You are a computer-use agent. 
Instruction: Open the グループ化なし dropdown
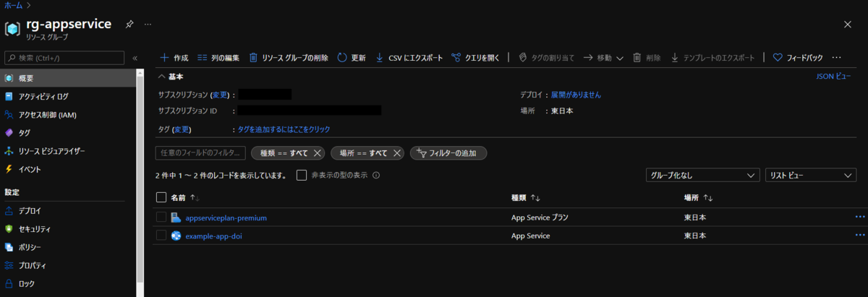click(x=702, y=175)
